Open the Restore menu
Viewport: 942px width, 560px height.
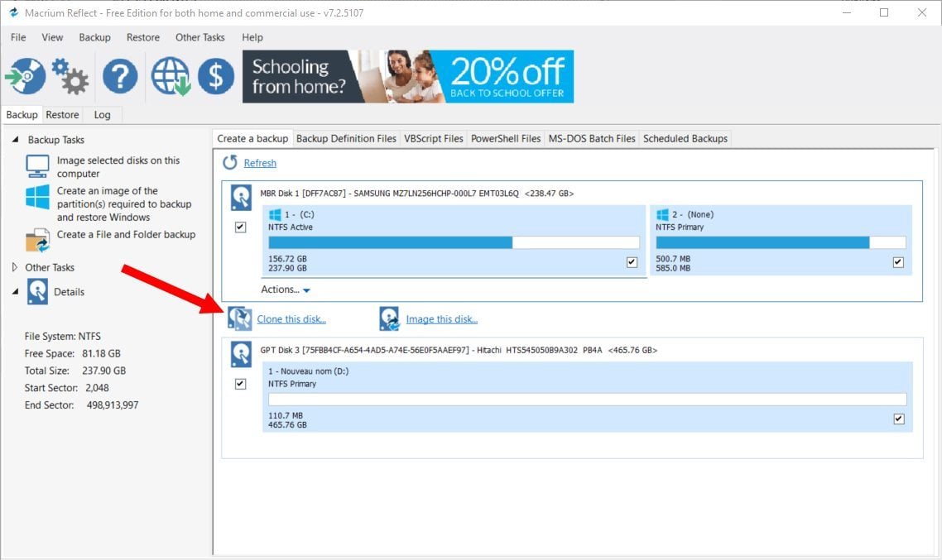pyautogui.click(x=143, y=37)
